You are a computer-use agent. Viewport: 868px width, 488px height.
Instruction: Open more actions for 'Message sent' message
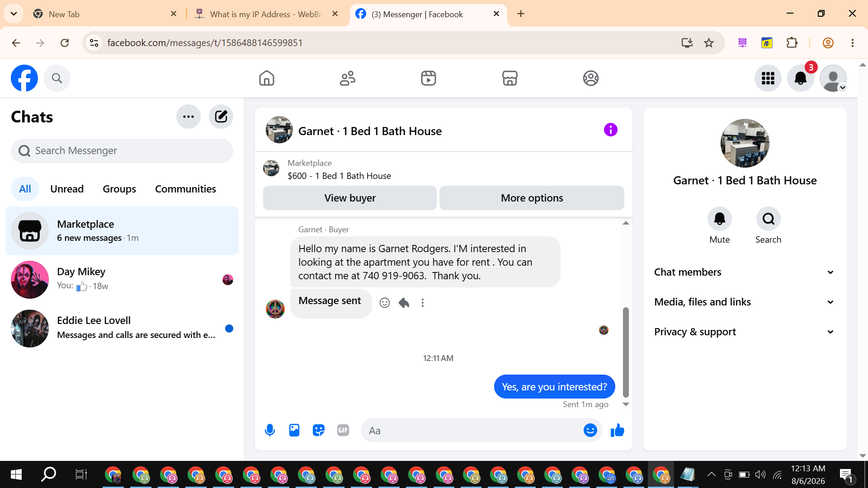[423, 303]
